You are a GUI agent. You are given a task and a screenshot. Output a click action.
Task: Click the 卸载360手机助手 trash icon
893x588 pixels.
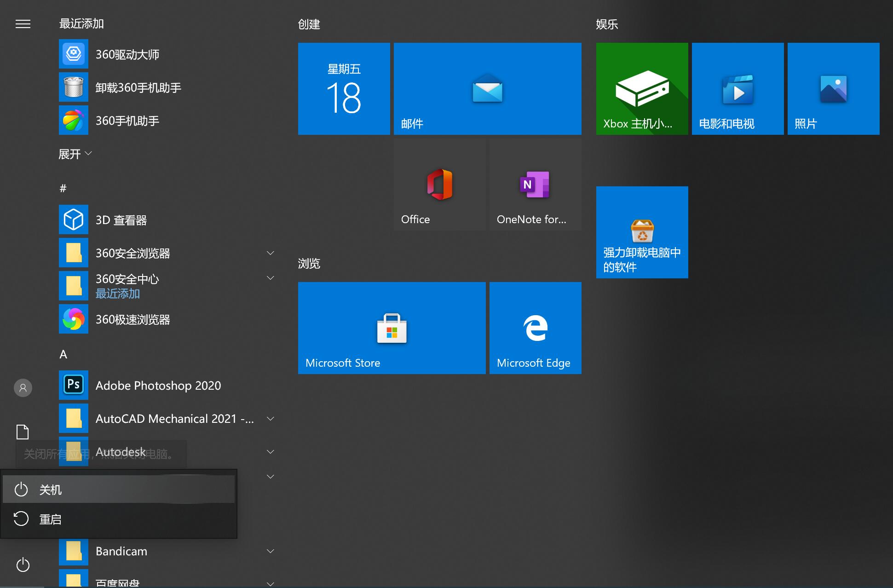coord(74,87)
